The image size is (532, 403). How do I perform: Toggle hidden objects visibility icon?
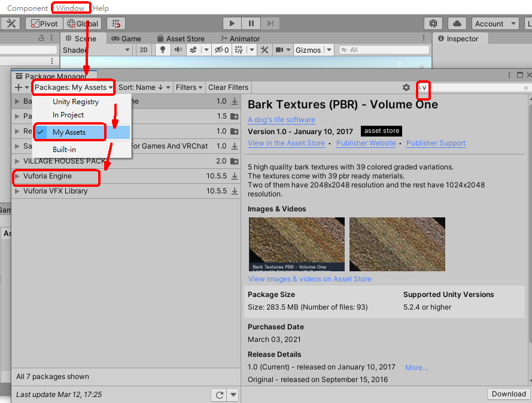pos(222,50)
